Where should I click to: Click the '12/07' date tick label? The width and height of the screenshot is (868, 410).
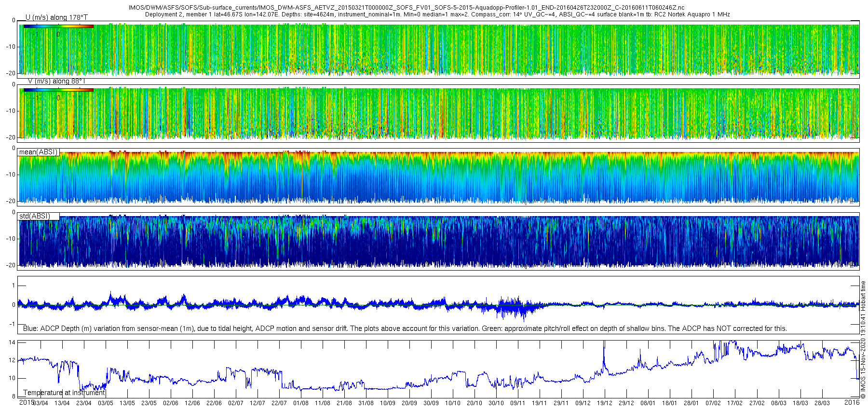258,403
